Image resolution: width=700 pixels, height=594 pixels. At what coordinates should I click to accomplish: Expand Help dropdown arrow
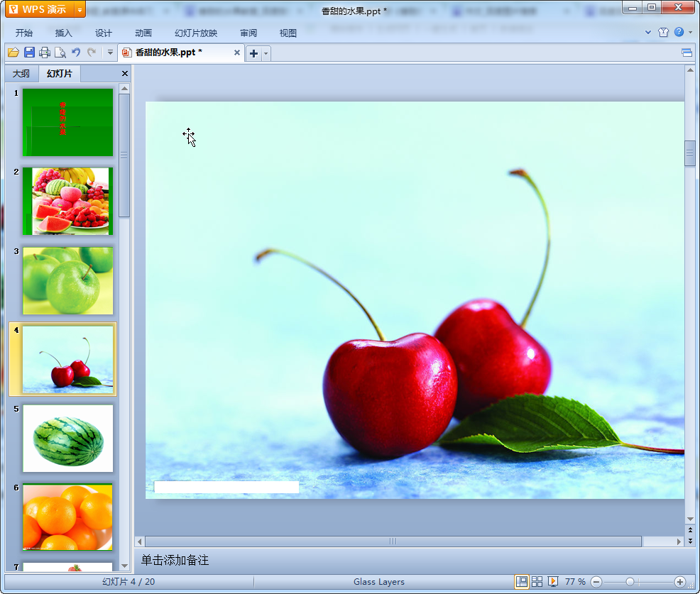691,32
